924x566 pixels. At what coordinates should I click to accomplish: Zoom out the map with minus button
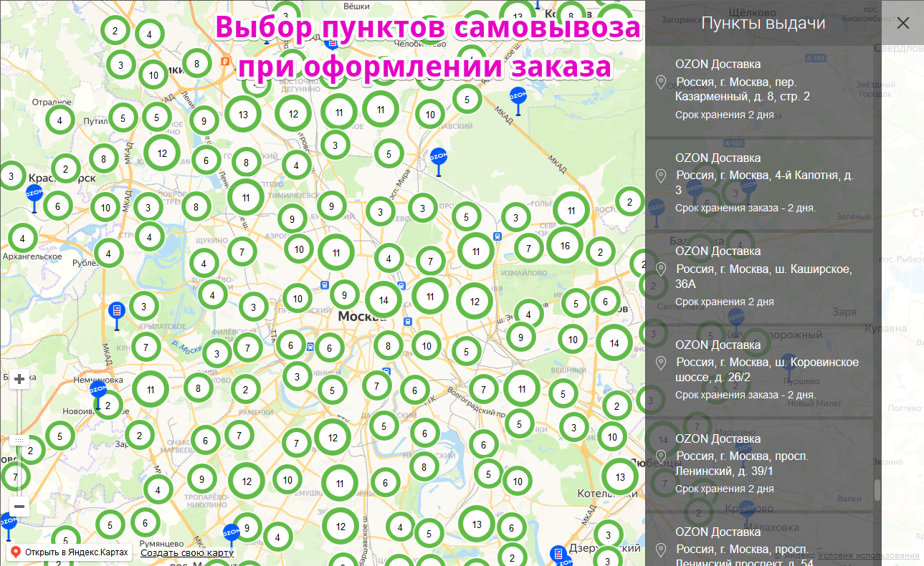(x=19, y=507)
